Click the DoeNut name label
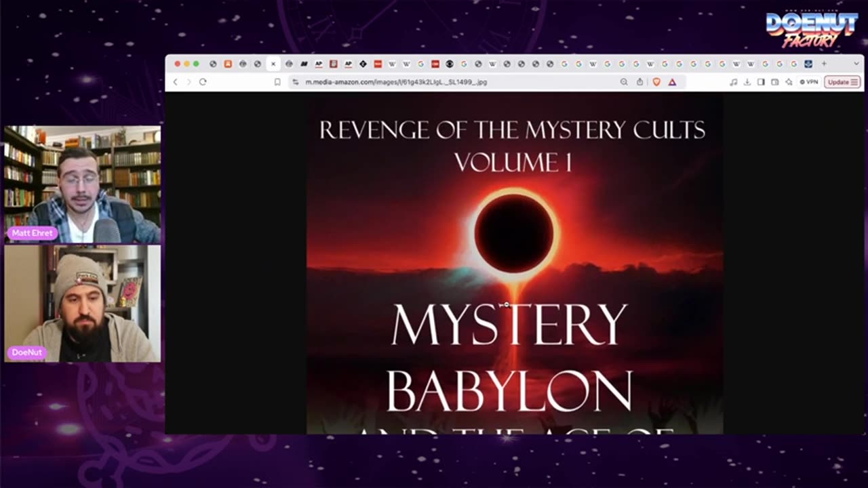This screenshot has width=868, height=488. click(27, 352)
